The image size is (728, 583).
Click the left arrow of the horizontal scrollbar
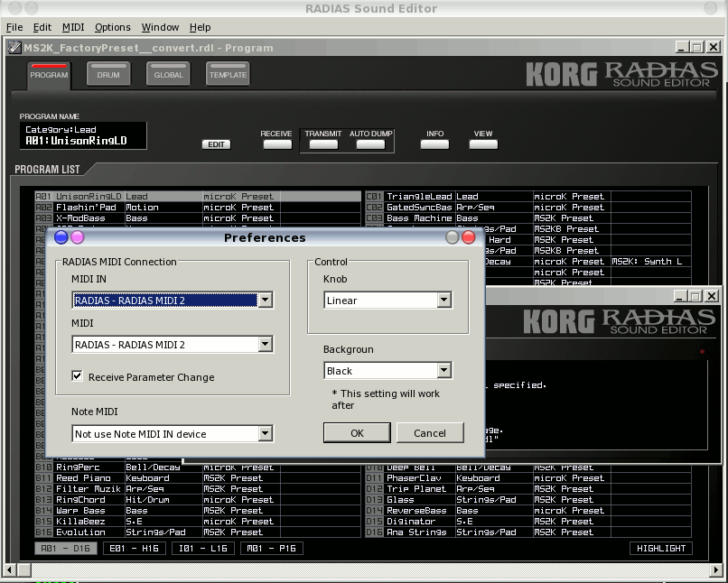tap(10, 569)
